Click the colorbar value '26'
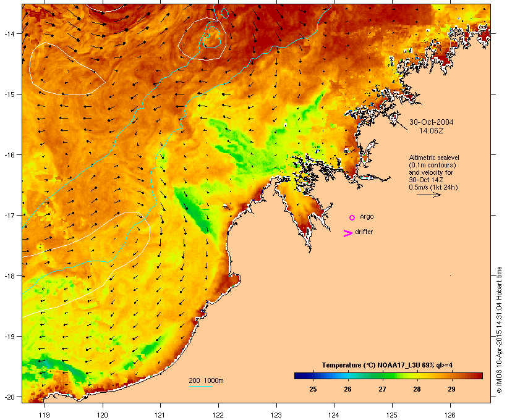The height and width of the screenshot is (420, 507). pyautogui.click(x=347, y=389)
